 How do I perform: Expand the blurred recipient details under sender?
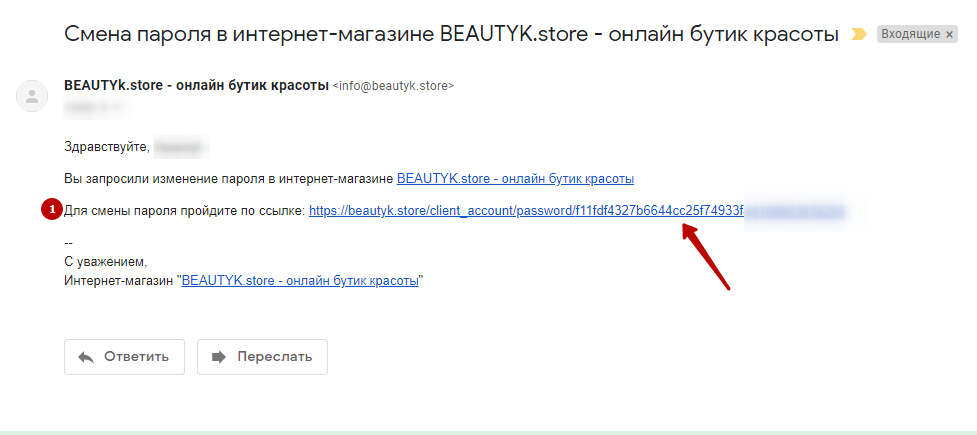[x=97, y=107]
